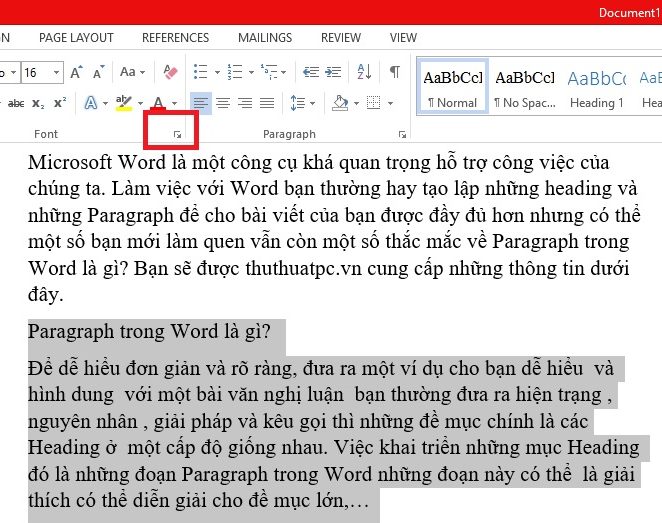Center align the text
This screenshot has width=662, height=523.
(223, 103)
